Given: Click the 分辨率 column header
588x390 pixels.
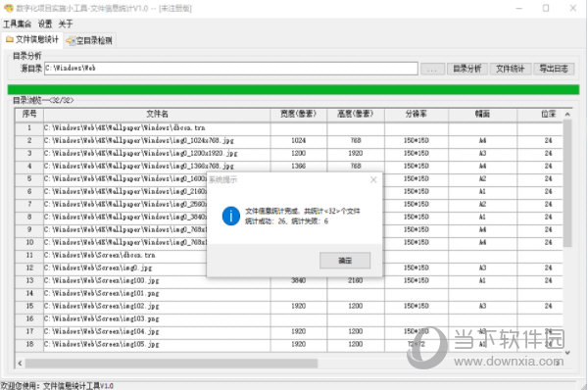Looking at the screenshot, I should [416, 114].
